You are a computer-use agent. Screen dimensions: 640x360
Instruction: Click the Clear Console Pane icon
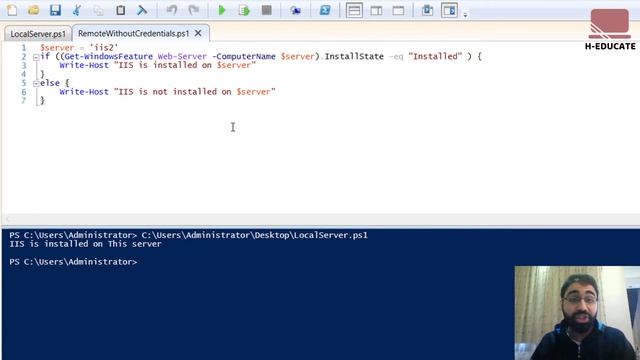142,10
